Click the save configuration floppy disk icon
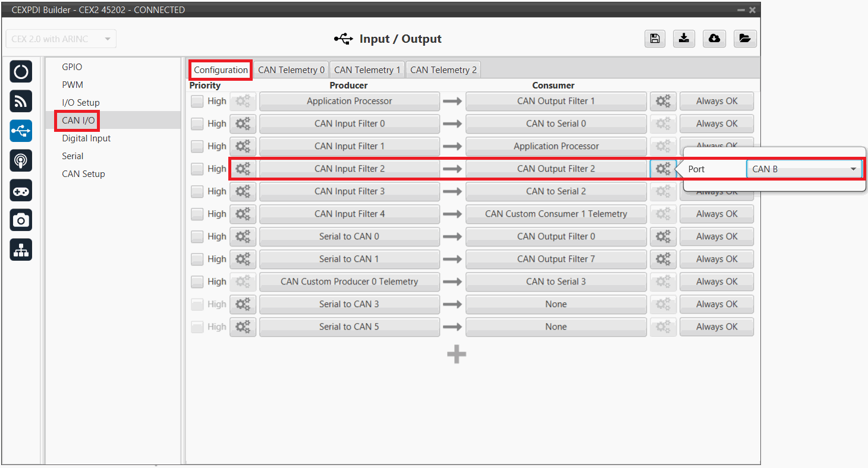 click(655, 39)
